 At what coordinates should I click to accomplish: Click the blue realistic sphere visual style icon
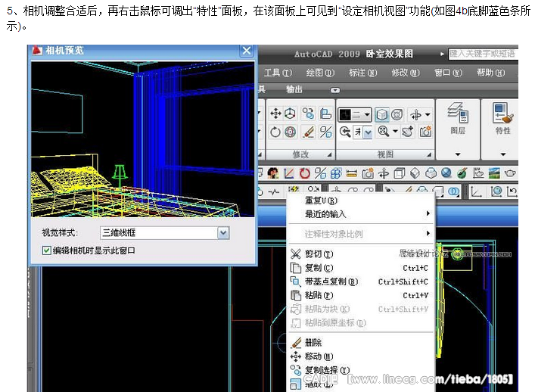pyautogui.click(x=446, y=173)
